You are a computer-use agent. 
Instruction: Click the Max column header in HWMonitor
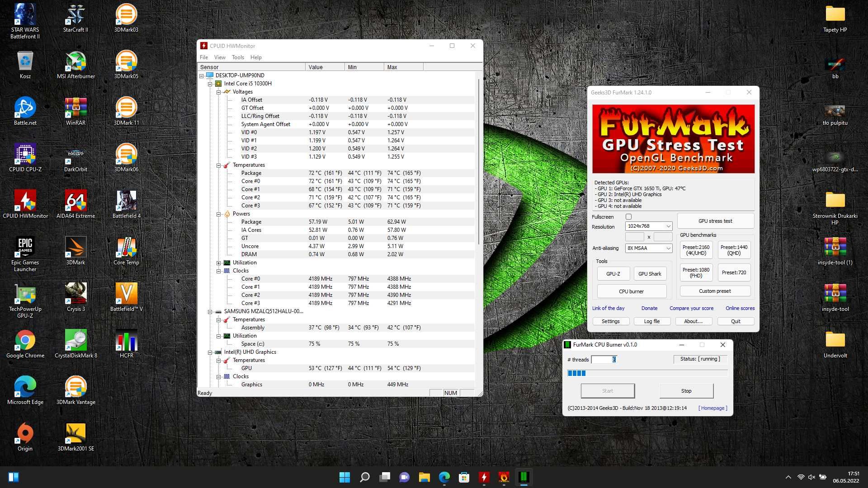[404, 67]
